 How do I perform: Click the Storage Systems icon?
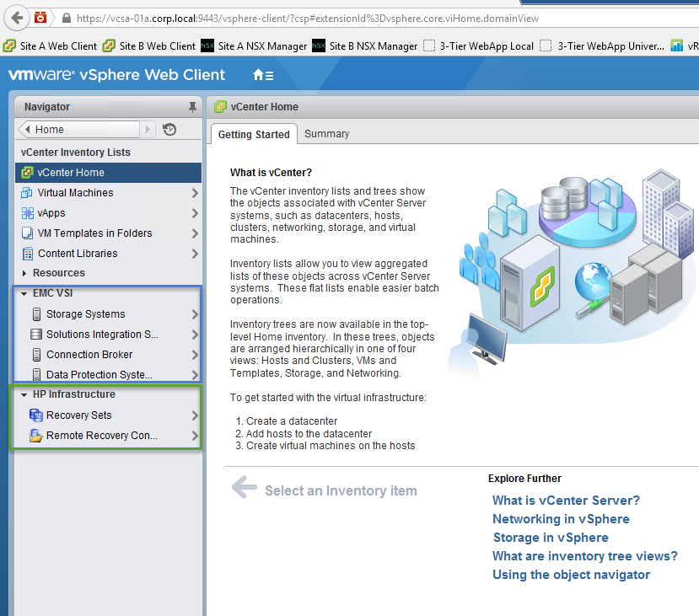(36, 314)
